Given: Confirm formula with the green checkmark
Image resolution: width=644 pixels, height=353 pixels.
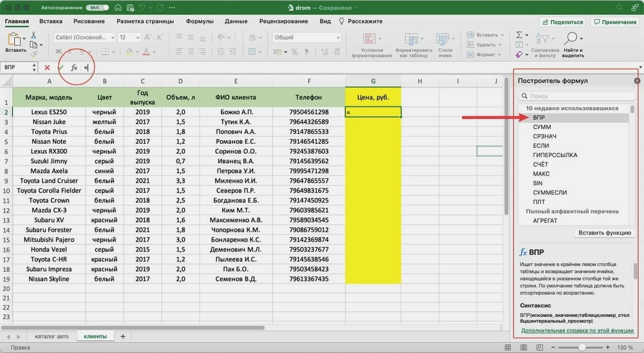Looking at the screenshot, I should pos(60,67).
